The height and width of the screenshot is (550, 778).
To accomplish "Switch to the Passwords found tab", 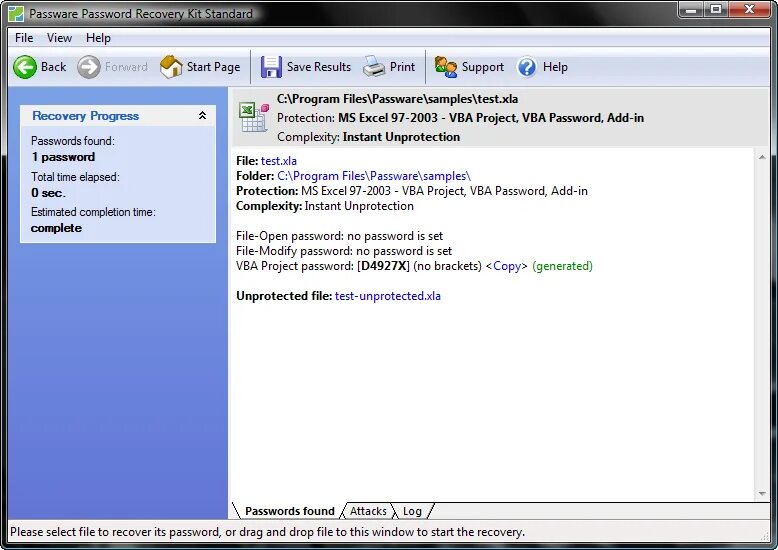I will [290, 511].
